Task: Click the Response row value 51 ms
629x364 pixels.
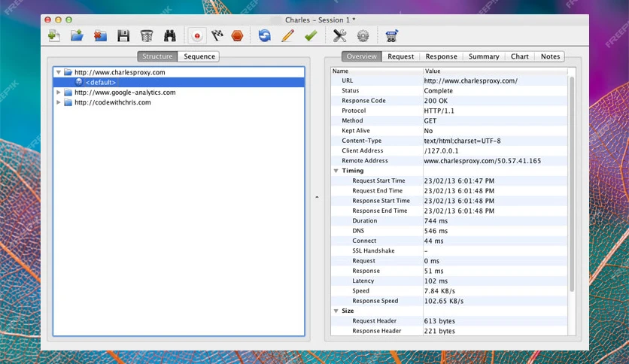Action: coord(433,271)
